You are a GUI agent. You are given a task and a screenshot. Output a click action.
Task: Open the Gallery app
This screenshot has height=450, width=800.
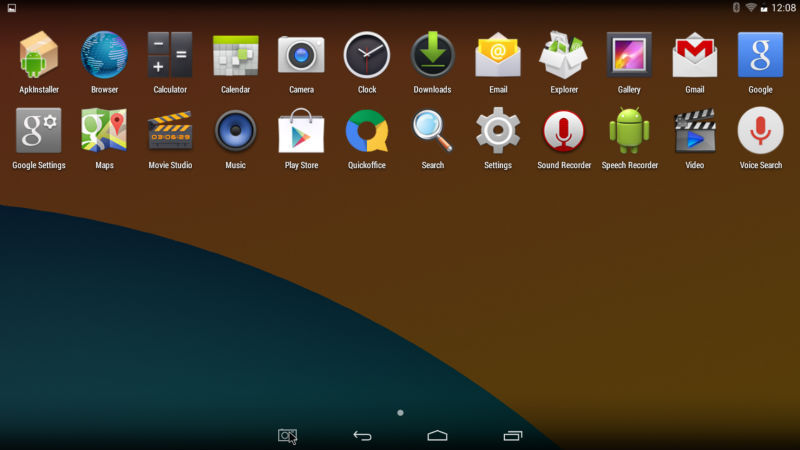pos(629,55)
